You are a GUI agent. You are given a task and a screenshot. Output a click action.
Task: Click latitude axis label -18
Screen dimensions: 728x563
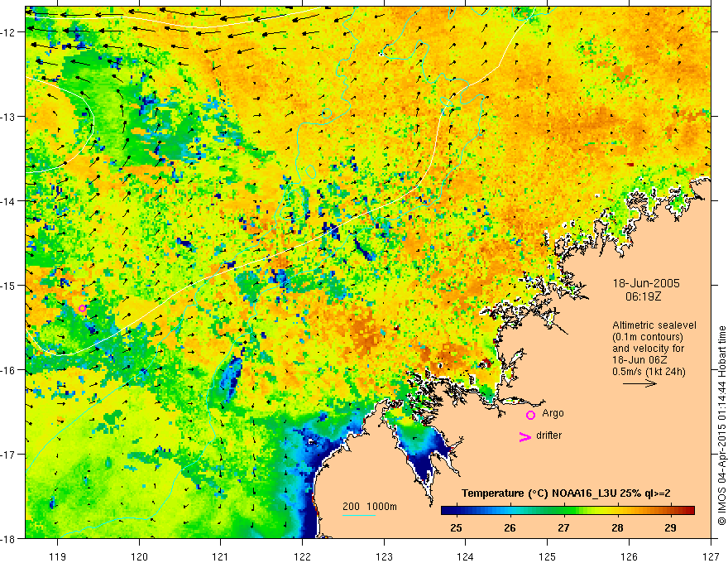tap(9, 538)
